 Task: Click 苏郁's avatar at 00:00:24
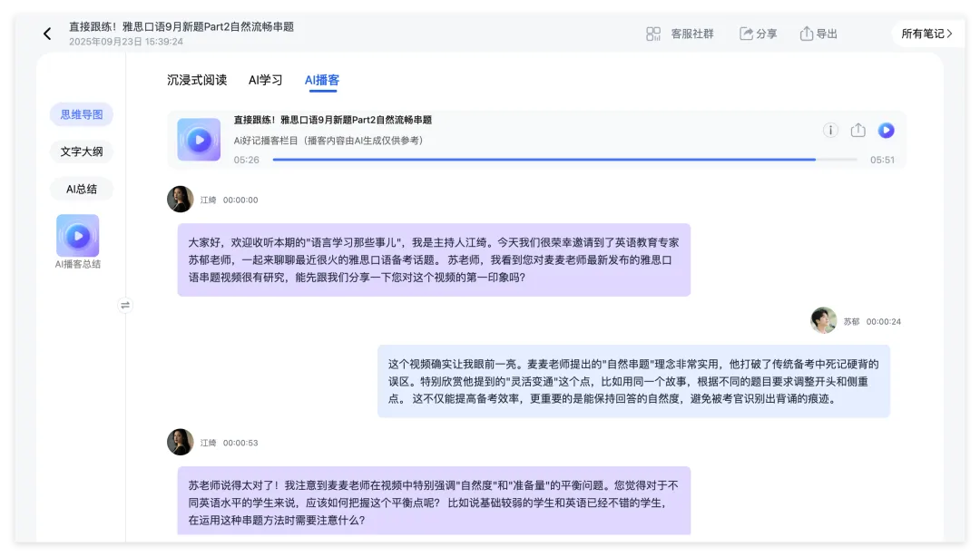[824, 321]
